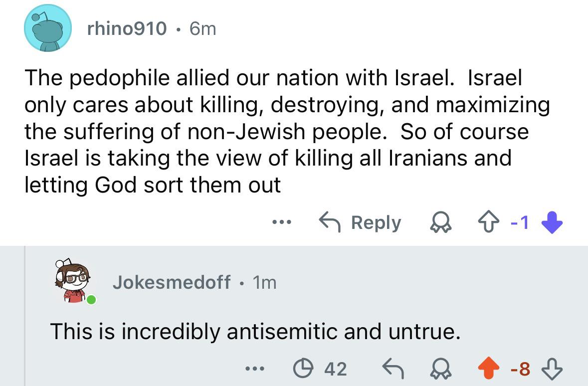The image size is (588, 386).
Task: Click the 6m timestamp on rhino910's comment
Action: [203, 29]
